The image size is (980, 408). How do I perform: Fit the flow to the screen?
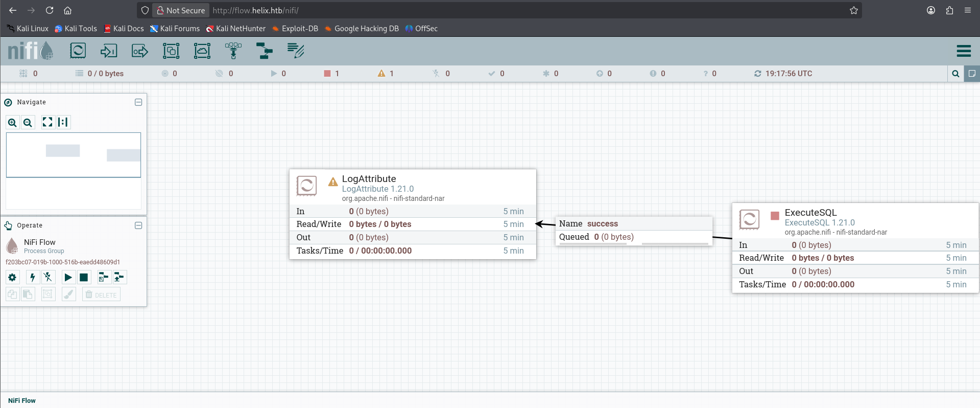[47, 122]
